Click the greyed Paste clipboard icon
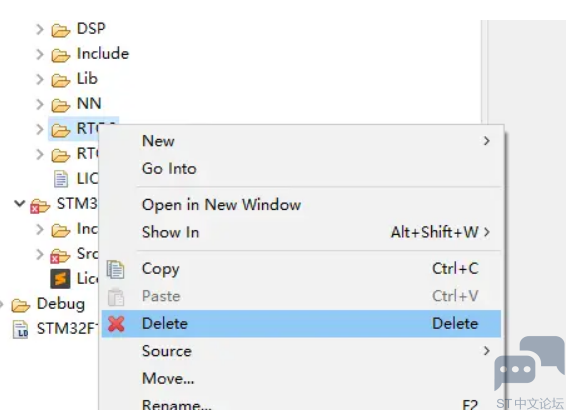Image resolution: width=573 pixels, height=419 pixels. click(x=116, y=297)
